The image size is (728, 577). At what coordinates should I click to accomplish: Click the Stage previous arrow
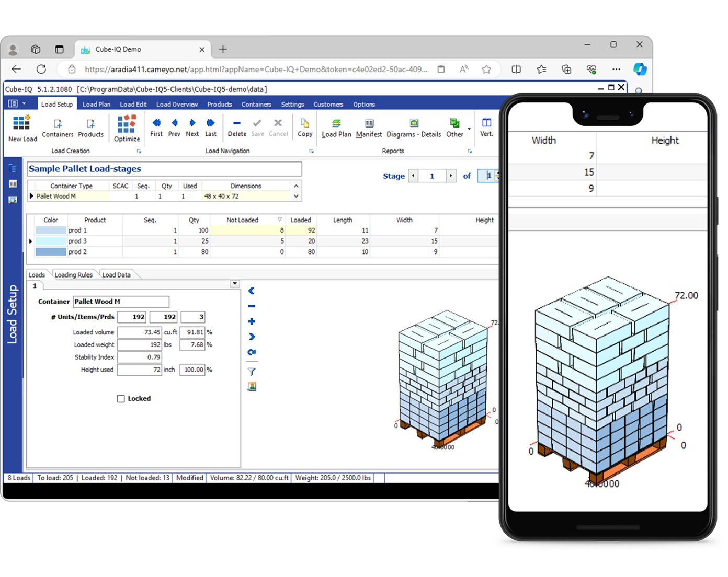click(x=413, y=176)
